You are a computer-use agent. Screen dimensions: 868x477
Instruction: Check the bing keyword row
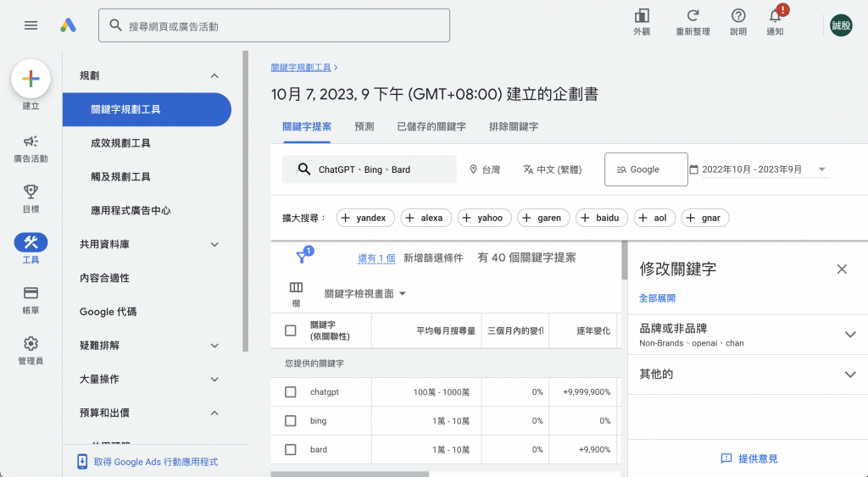[291, 420]
